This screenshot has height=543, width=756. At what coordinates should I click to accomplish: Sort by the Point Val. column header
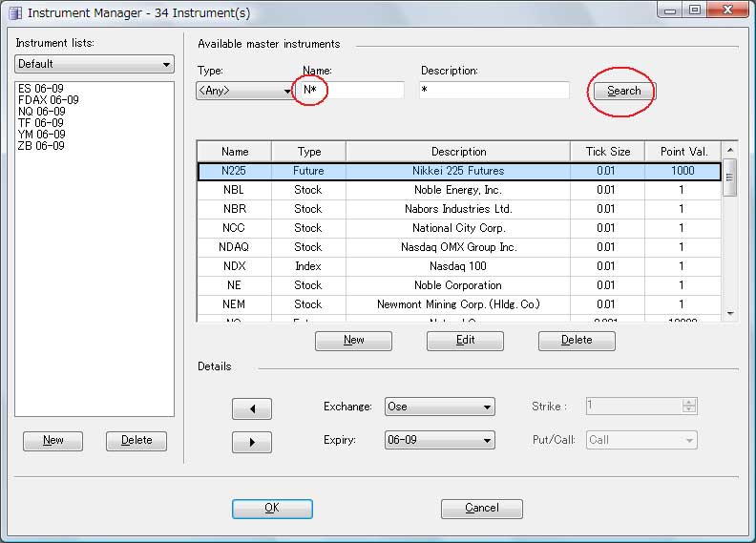click(x=683, y=152)
